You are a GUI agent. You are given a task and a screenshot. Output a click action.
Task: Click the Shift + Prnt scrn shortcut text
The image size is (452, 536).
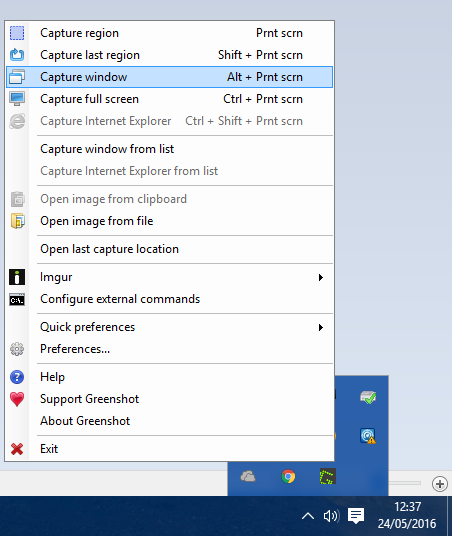(261, 55)
